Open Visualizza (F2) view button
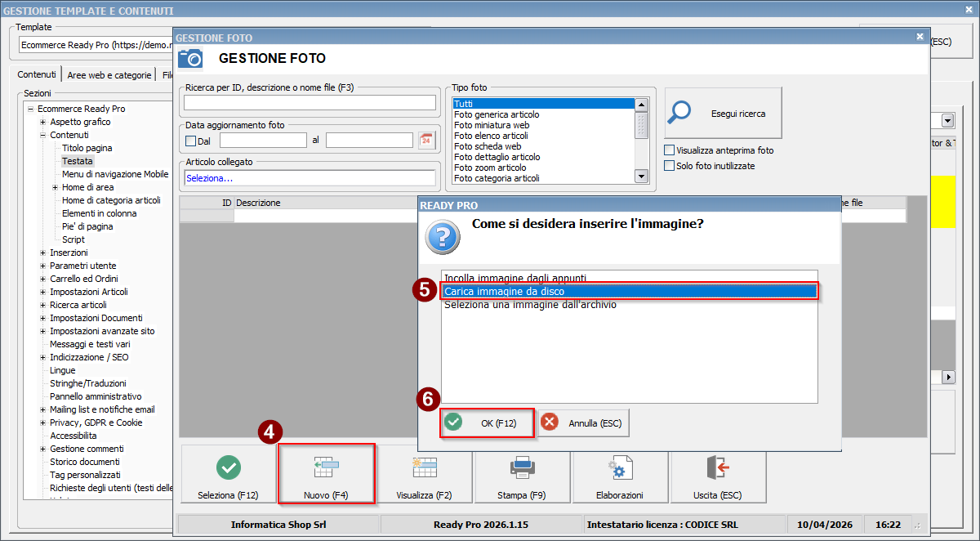Screen dimensions: 980x541 [x=424, y=476]
